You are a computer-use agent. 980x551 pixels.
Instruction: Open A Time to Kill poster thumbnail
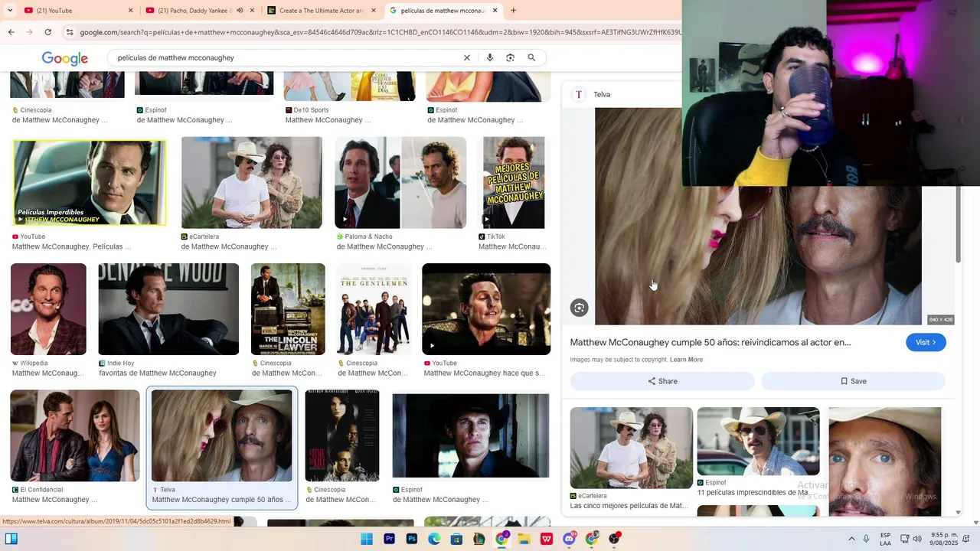click(342, 435)
